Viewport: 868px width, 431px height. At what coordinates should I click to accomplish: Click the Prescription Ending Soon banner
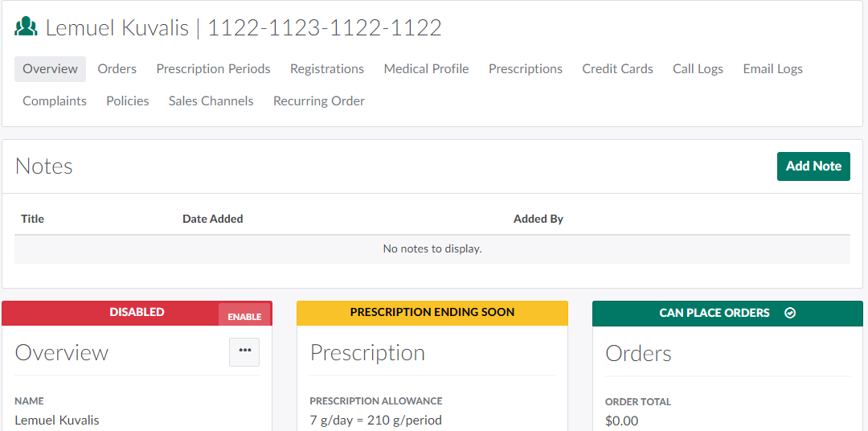[x=432, y=313]
